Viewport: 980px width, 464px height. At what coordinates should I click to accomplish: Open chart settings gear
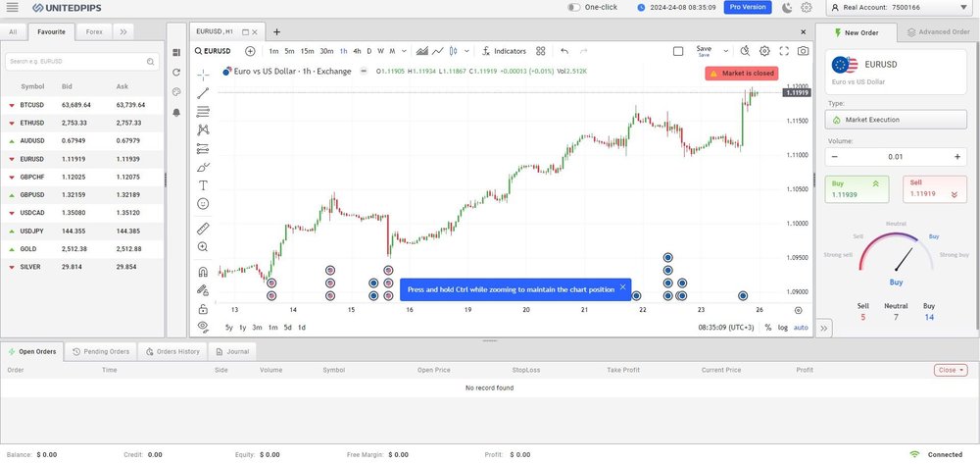tap(764, 51)
